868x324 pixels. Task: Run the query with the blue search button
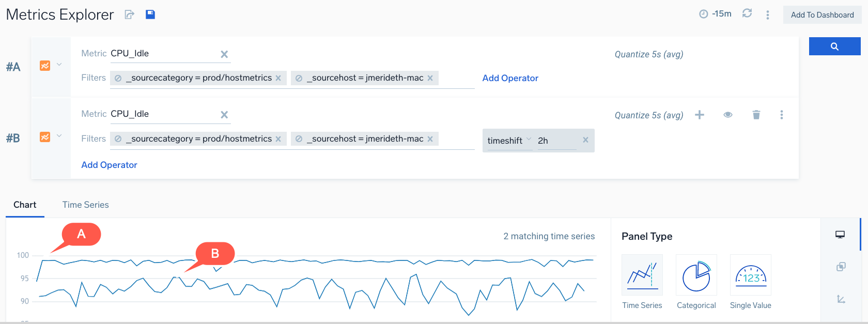coord(834,47)
